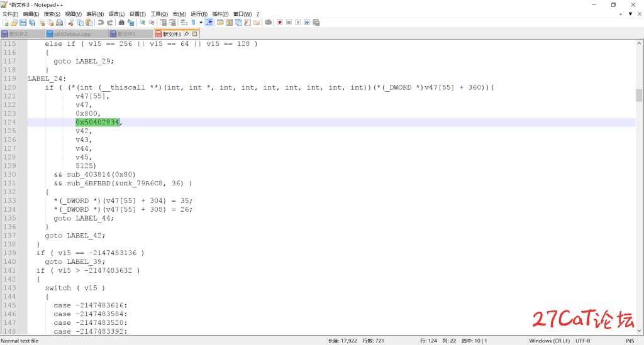
Task: Redo with the toolbar arrow icon
Action: coord(110,23)
